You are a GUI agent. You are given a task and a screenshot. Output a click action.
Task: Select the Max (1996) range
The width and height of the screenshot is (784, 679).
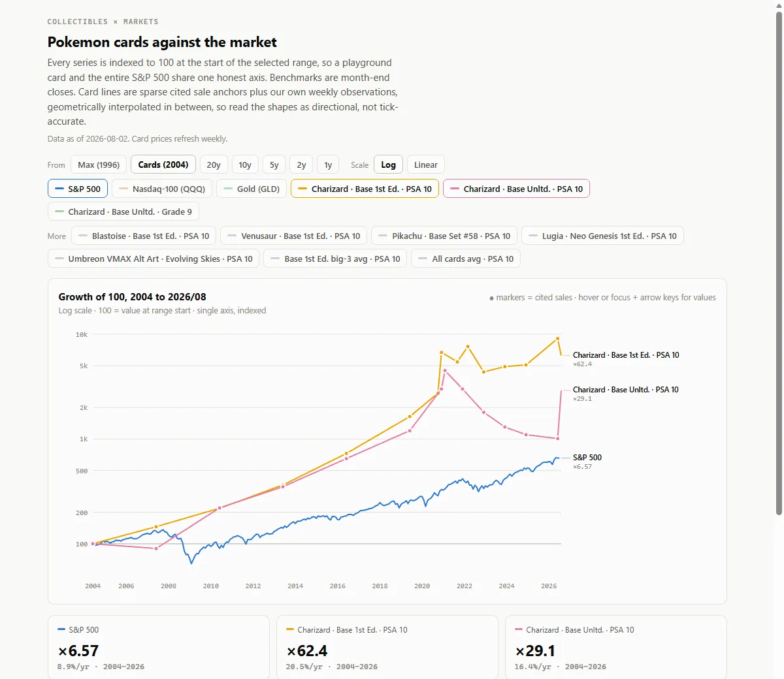click(x=99, y=165)
